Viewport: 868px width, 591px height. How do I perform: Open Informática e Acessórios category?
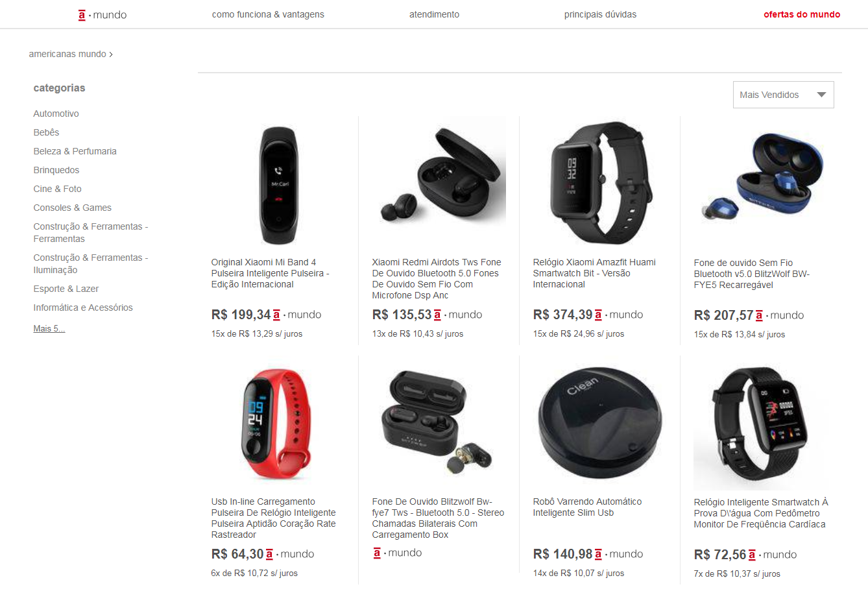click(83, 308)
